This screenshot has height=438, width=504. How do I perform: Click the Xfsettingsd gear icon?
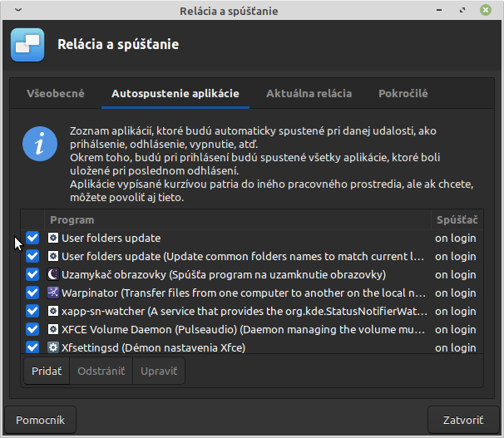(x=53, y=347)
